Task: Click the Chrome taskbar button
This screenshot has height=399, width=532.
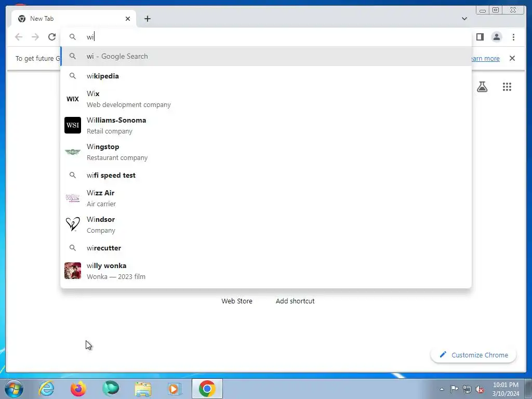Action: pyautogui.click(x=207, y=389)
